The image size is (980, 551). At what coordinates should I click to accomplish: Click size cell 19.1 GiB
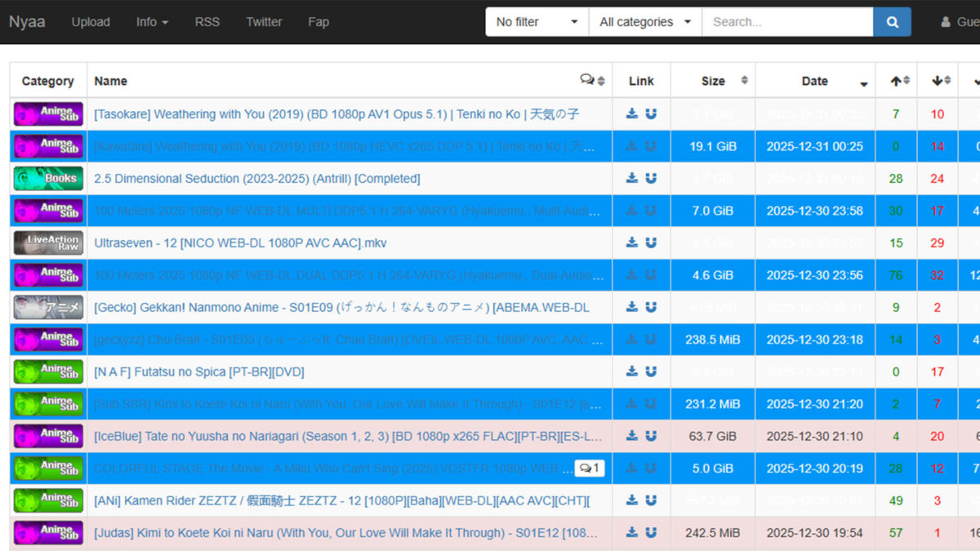pos(713,146)
